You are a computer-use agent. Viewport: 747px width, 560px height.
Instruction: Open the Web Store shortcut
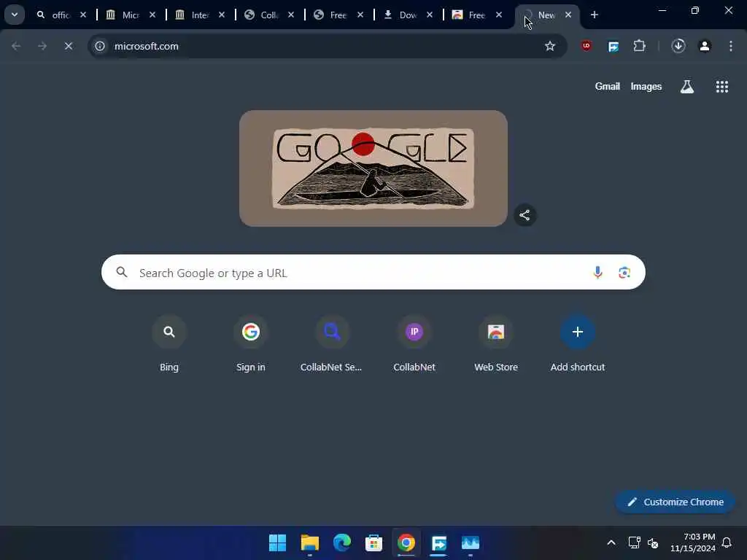point(495,344)
